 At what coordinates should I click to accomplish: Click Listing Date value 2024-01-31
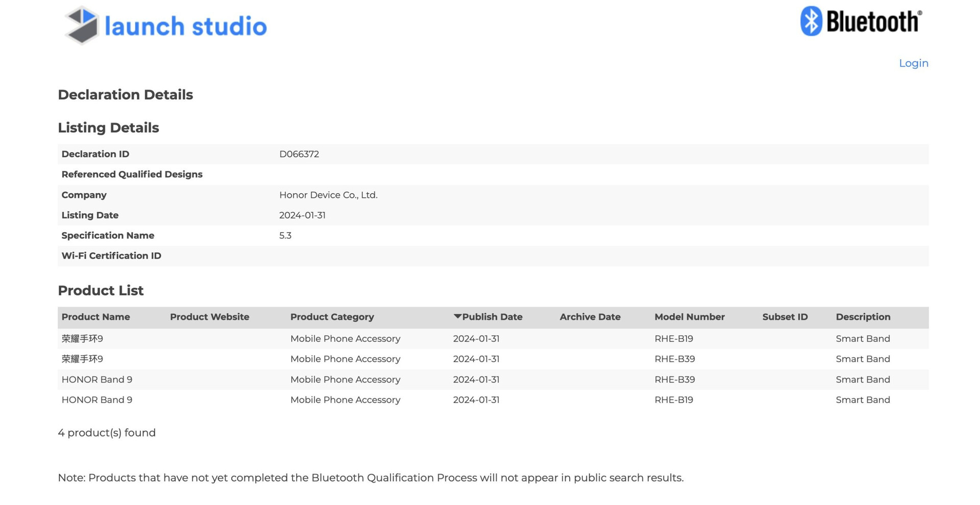pos(302,215)
